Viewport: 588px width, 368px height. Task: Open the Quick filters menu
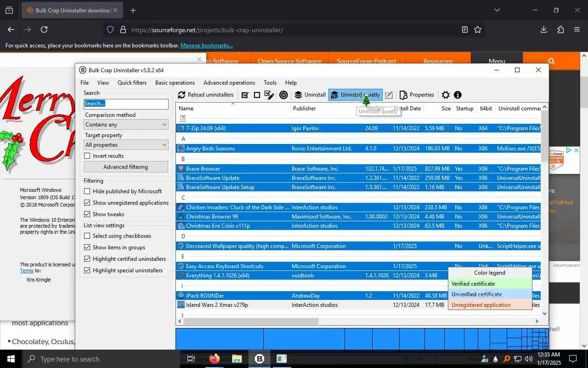click(x=132, y=83)
